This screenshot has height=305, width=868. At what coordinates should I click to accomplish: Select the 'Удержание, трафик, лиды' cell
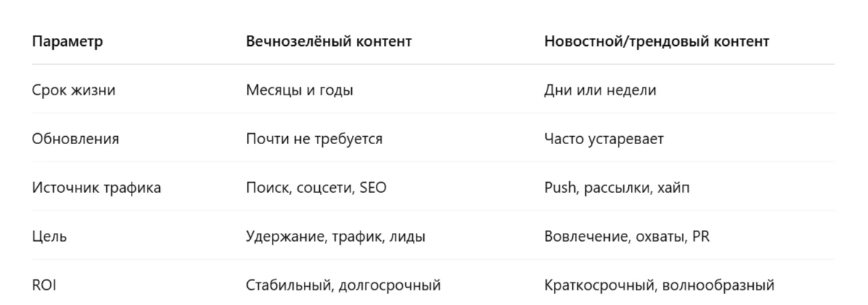335,237
